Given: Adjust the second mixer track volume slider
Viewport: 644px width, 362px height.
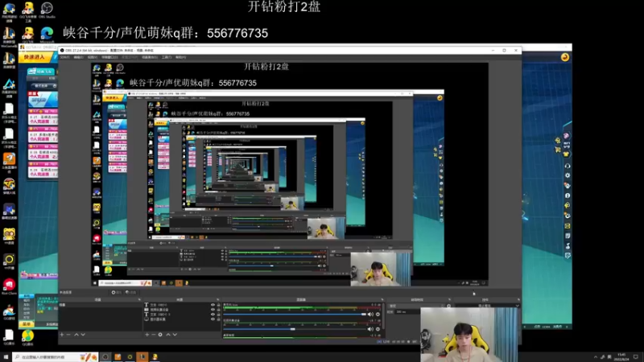Looking at the screenshot, I should point(295,329).
